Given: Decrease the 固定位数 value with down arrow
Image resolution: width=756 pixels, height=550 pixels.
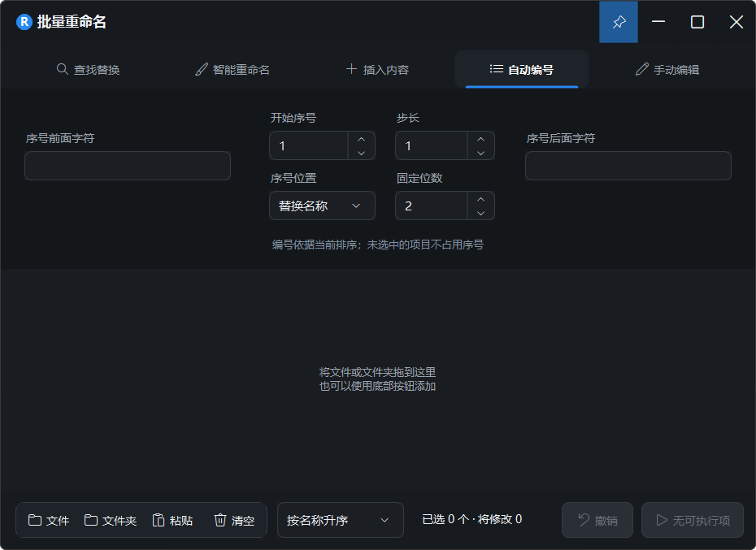Looking at the screenshot, I should [480, 213].
